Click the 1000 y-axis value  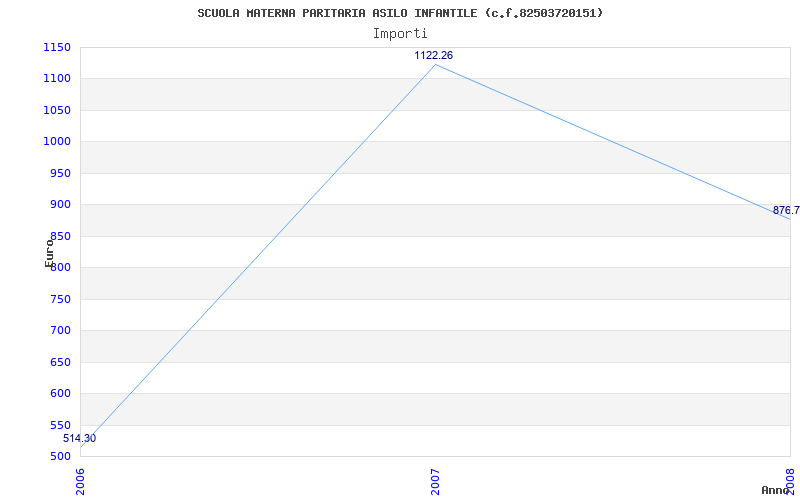(57, 141)
